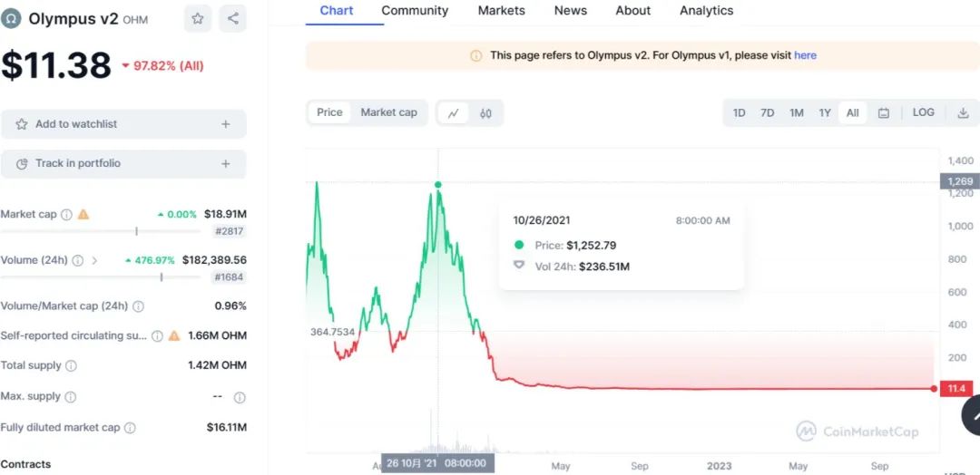
Task: Toggle the chart to Market cap view
Action: (x=388, y=112)
